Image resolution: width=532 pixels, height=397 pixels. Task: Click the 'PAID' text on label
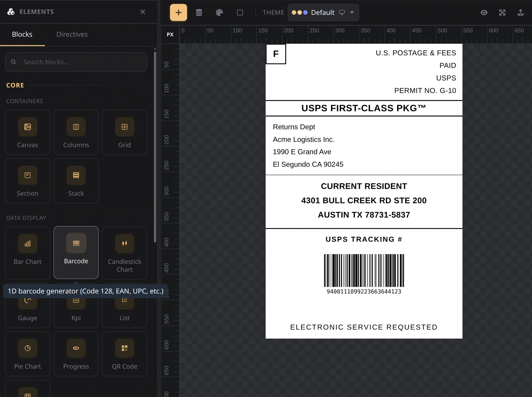coord(447,65)
